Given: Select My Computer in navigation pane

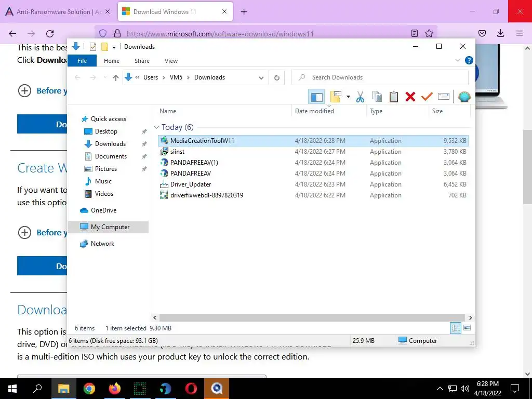Looking at the screenshot, I should [108, 227].
